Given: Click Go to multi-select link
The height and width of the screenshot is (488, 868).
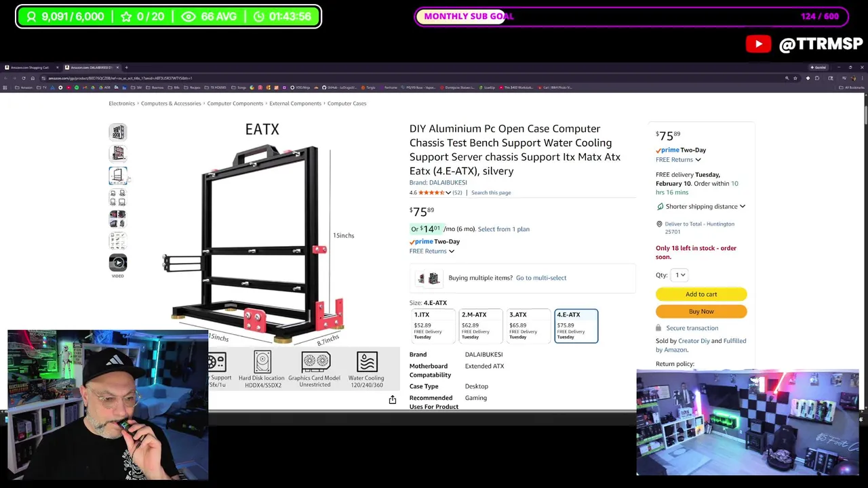Looking at the screenshot, I should tap(541, 278).
